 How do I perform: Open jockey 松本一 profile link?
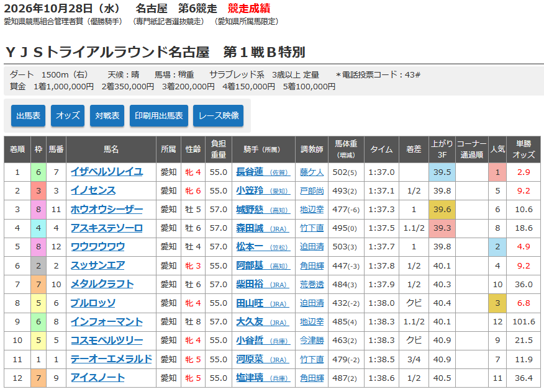(263, 247)
